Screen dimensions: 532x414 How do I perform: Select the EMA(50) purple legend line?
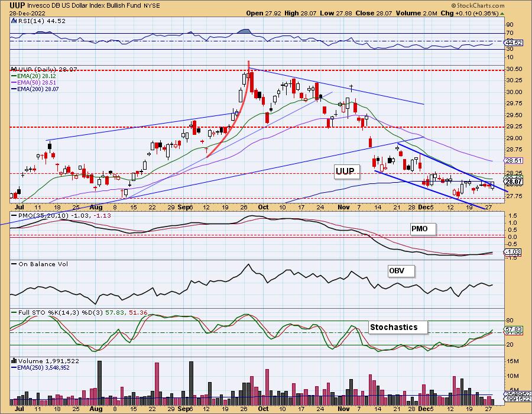(14, 83)
